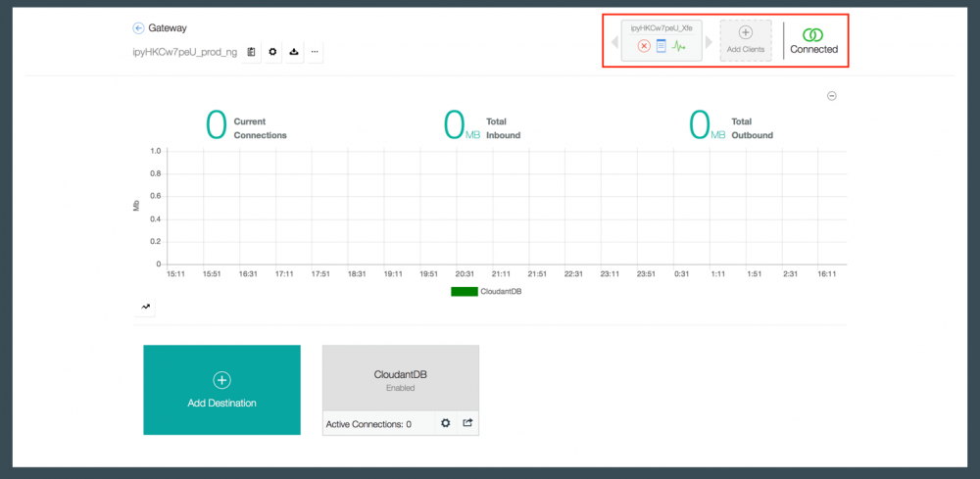Show previous client with left arrow
The width and height of the screenshot is (980, 479).
tap(615, 42)
